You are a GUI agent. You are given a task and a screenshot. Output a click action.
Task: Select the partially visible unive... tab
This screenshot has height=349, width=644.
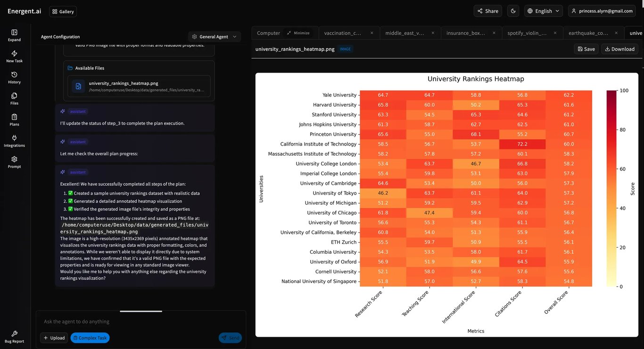[x=636, y=33]
